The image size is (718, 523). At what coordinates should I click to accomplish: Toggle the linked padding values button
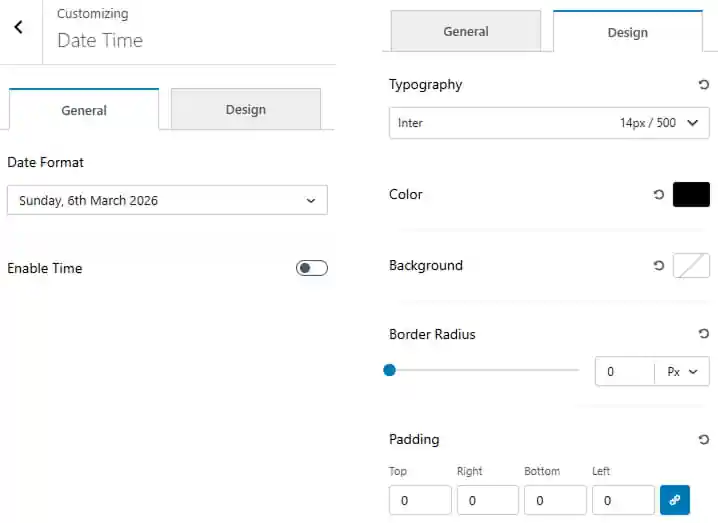[x=674, y=500]
